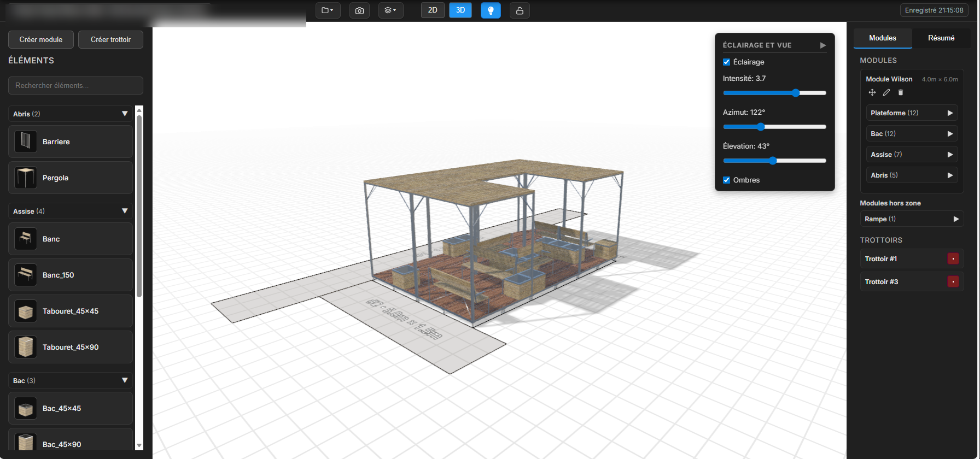Select the Modules tab
Screen dimensions: 980x459
click(x=883, y=38)
